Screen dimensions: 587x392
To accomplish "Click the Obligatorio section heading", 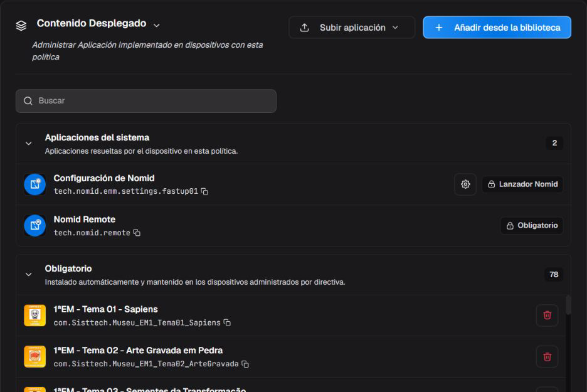I will [x=68, y=269].
